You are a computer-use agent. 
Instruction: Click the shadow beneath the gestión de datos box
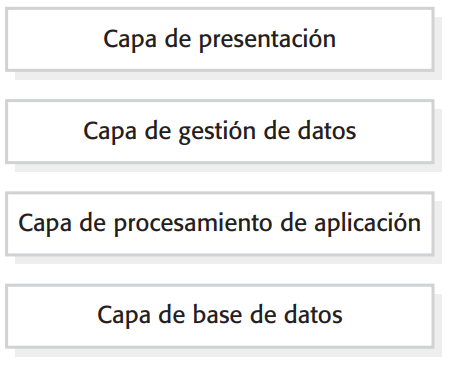[x=228, y=168]
